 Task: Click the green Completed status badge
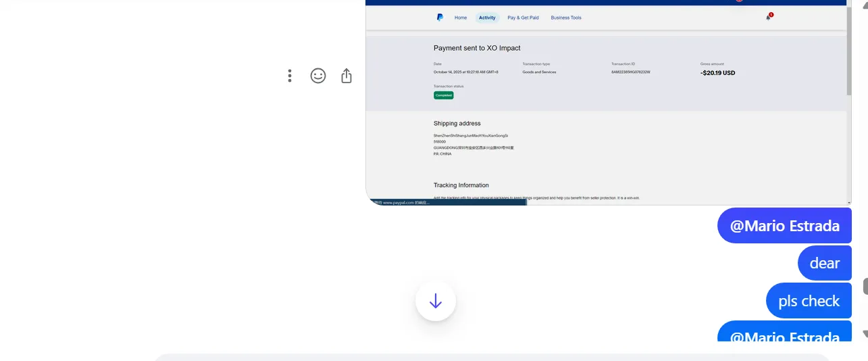(x=444, y=95)
